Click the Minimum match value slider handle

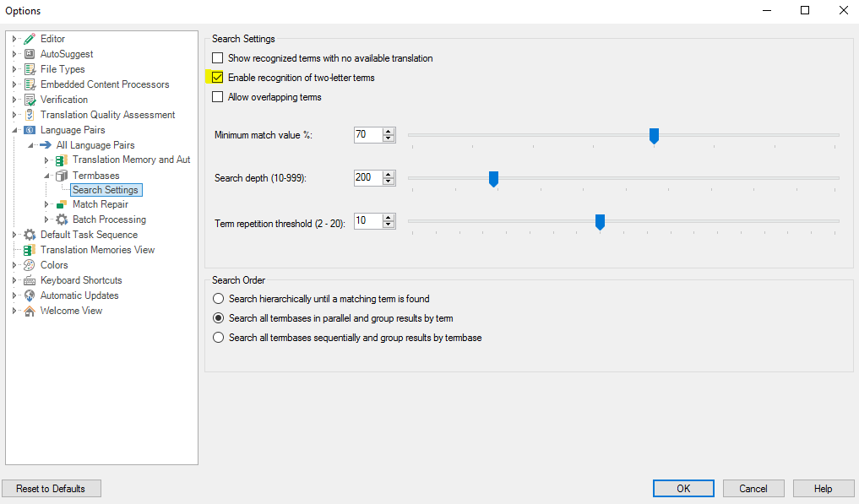tap(654, 136)
